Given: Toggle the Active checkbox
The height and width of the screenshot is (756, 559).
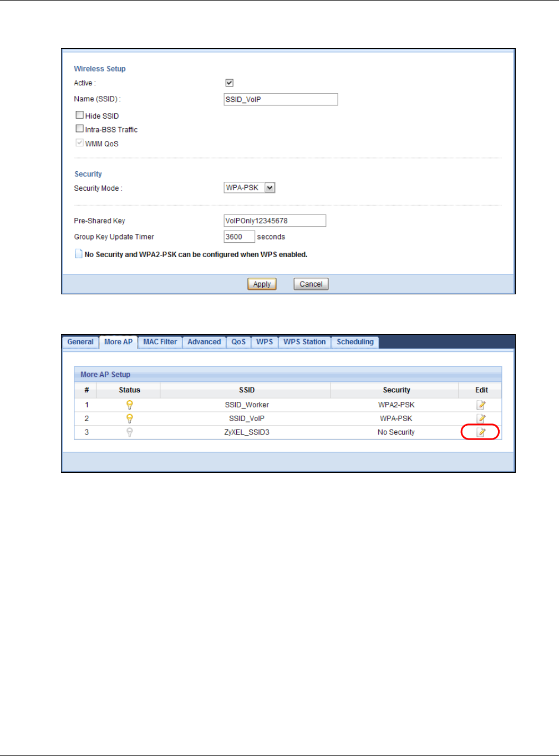Looking at the screenshot, I should click(x=229, y=83).
